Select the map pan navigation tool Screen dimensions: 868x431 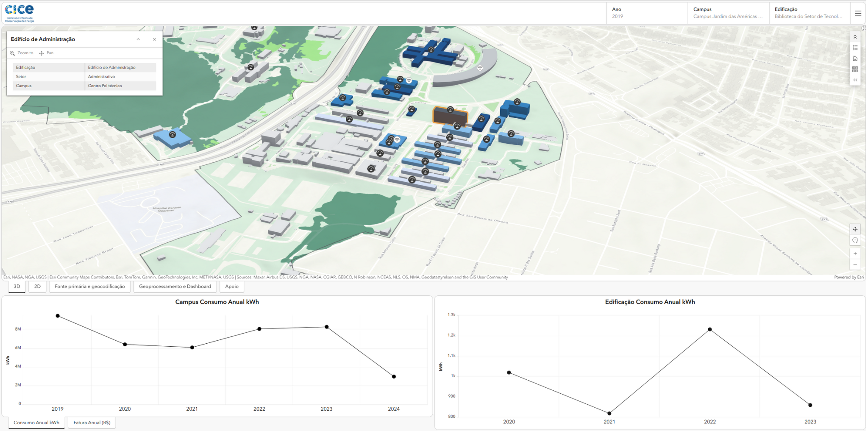855,229
